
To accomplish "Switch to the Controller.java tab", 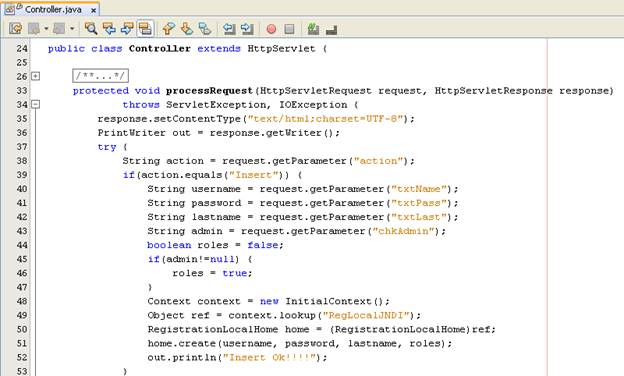I will tap(53, 10).
